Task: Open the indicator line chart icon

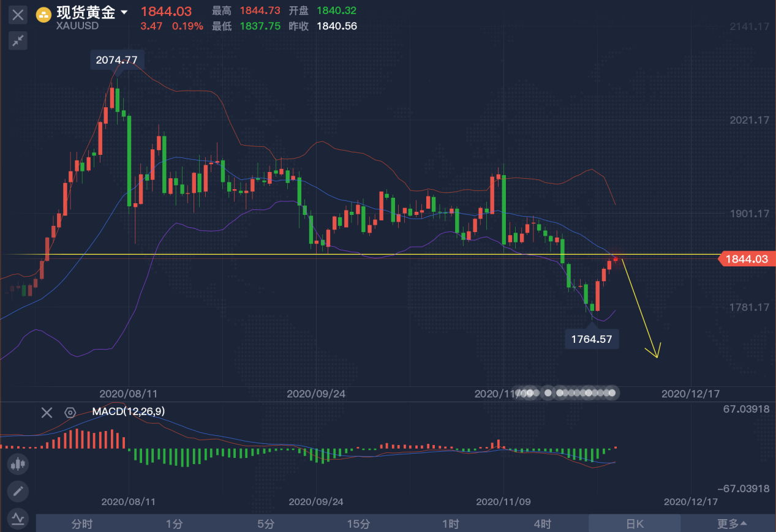Action: (x=18, y=518)
